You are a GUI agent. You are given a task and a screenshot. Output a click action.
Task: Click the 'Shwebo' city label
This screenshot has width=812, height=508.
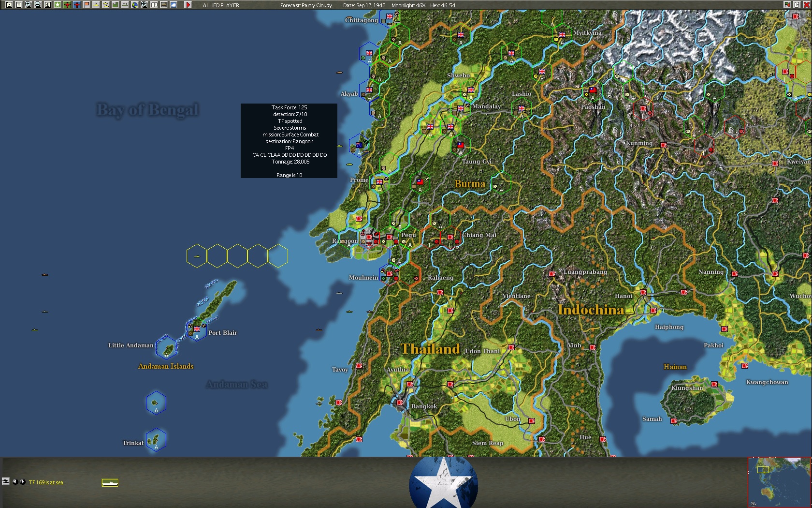coord(458,75)
